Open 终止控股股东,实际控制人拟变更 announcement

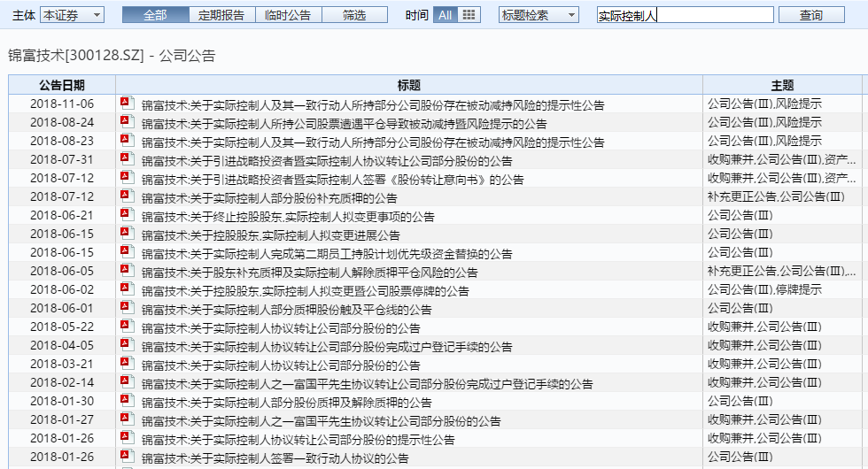pos(288,216)
